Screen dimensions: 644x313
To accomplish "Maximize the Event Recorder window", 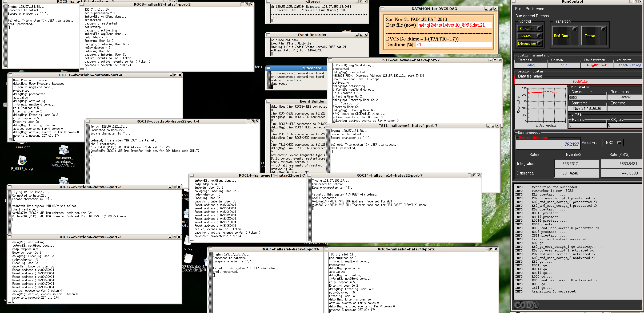I will [361, 35].
